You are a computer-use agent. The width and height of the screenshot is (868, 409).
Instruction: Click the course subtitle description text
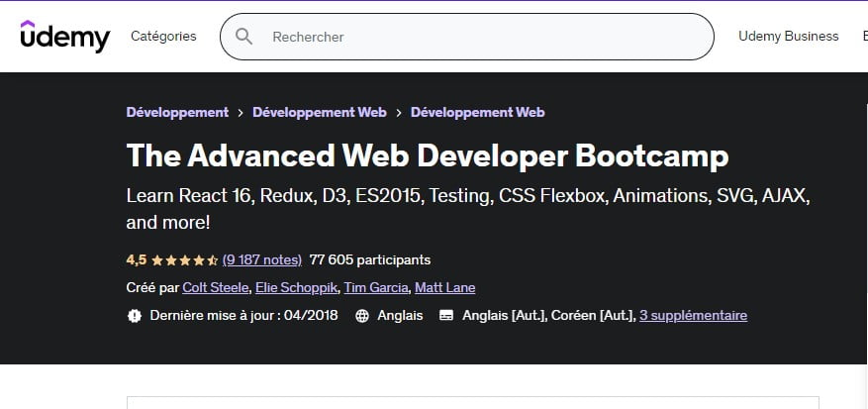[x=468, y=209]
